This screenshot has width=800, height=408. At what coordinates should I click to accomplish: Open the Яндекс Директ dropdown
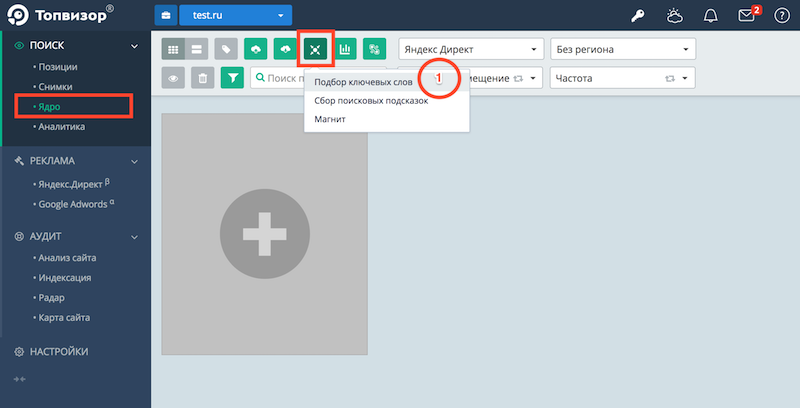point(470,49)
